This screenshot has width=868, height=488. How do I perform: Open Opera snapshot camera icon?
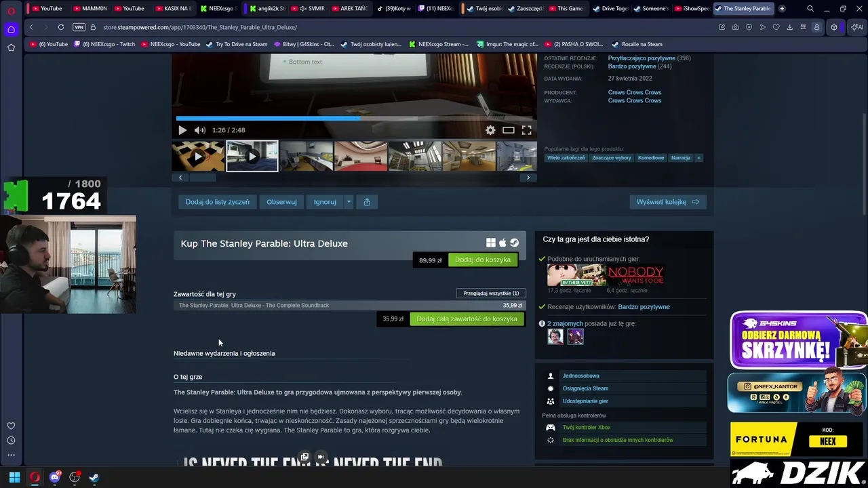(736, 27)
